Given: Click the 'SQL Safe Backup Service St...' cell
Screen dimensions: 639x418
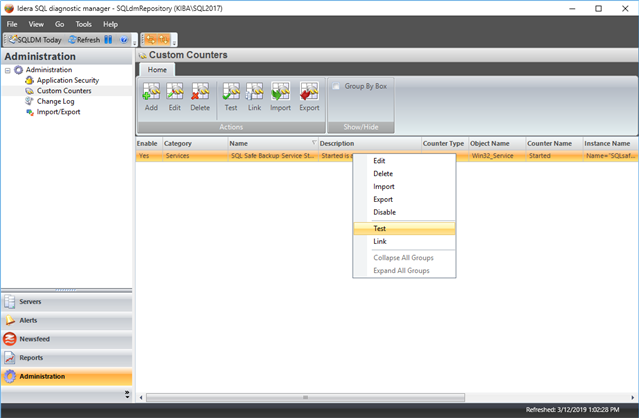Looking at the screenshot, I should tap(273, 156).
